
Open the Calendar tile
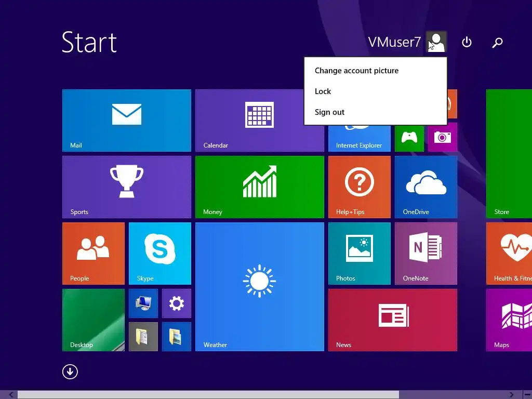coord(250,121)
